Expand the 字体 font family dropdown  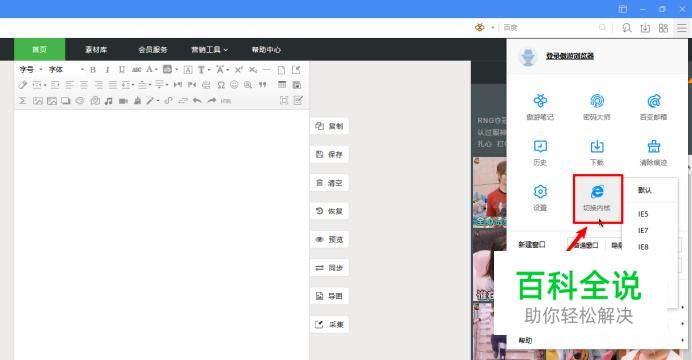[x=66, y=70]
